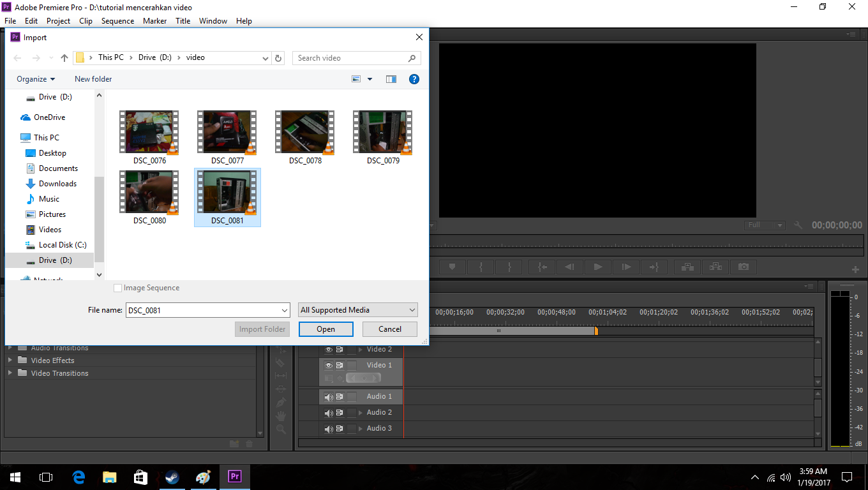Click the Mark In button

pos(481,267)
